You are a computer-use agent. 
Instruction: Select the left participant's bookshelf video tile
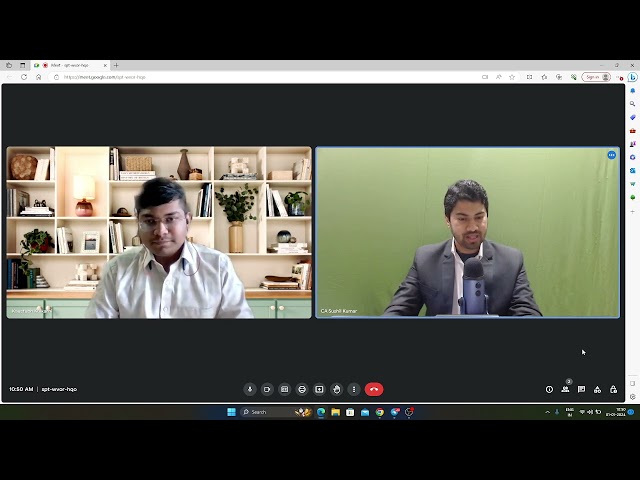159,232
